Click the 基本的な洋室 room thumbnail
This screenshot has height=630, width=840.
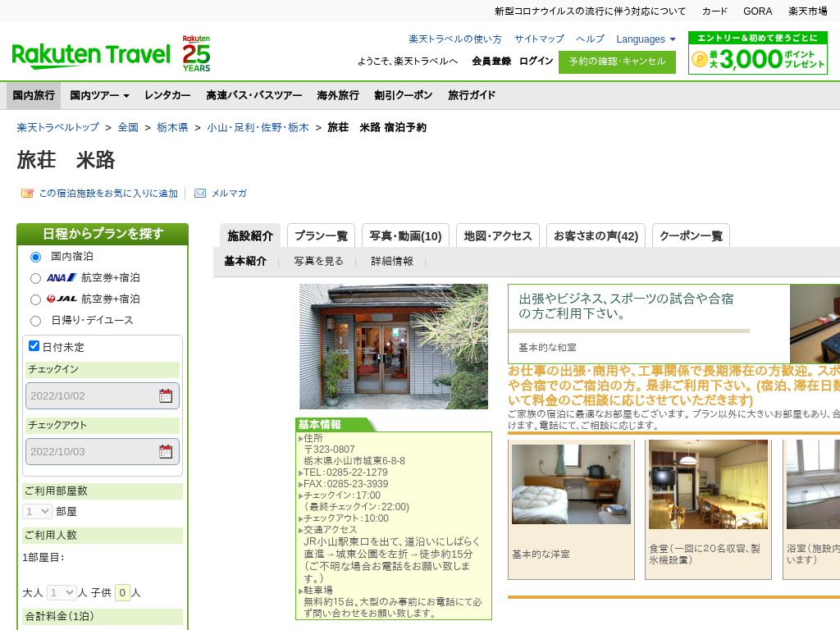coord(571,484)
